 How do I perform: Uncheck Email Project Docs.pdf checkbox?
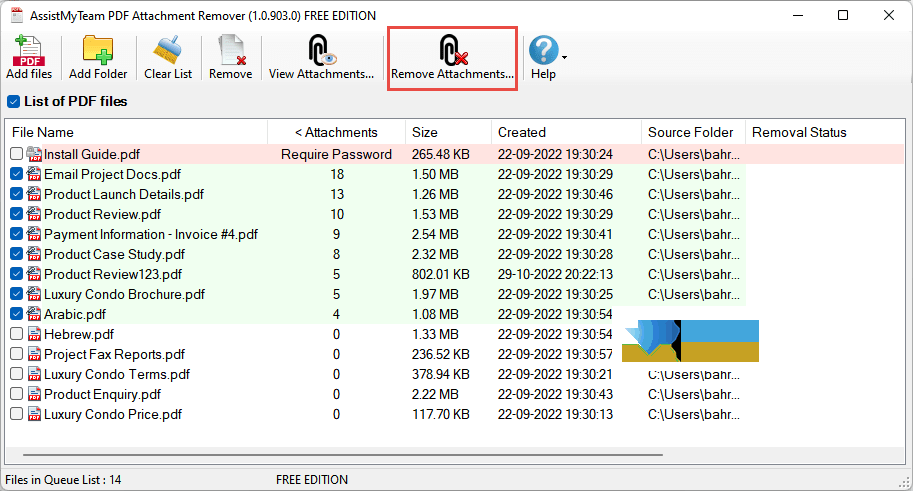point(16,174)
